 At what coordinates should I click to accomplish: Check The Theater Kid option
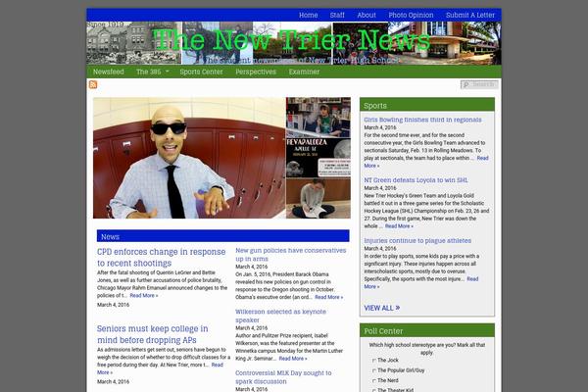[x=374, y=390]
